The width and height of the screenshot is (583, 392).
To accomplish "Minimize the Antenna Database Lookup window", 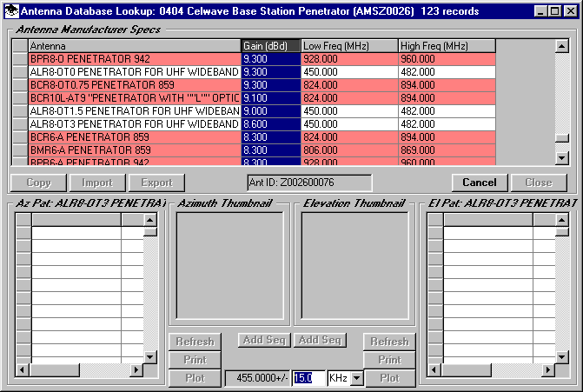I will point(540,11).
